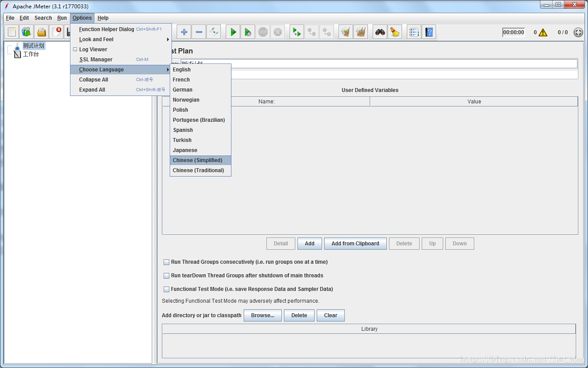588x368 pixels.
Task: Click the grayed Stop test icon
Action: 263,32
